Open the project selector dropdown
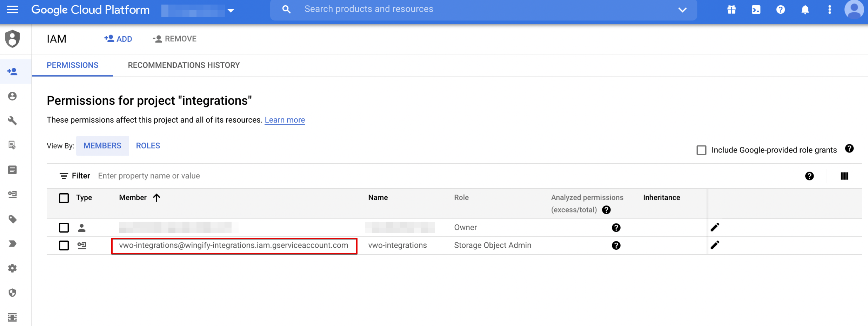Image resolution: width=868 pixels, height=326 pixels. tap(198, 10)
